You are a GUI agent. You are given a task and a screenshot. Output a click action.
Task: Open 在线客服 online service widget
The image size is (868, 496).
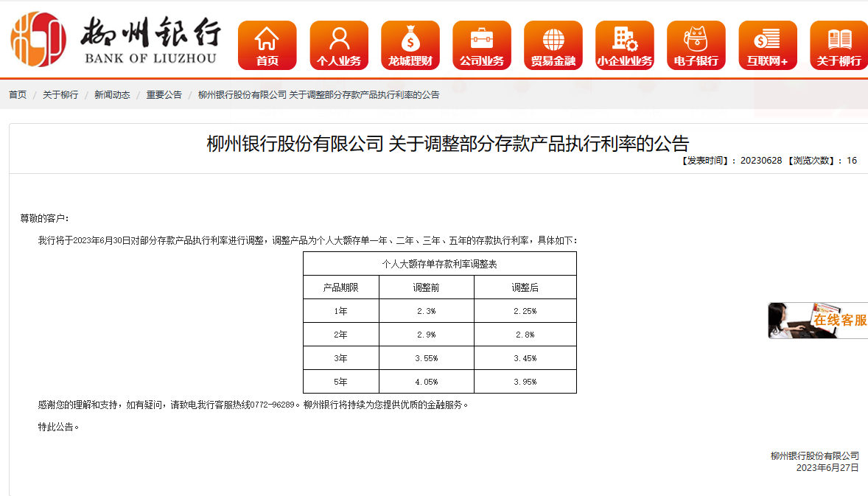pyautogui.click(x=839, y=321)
